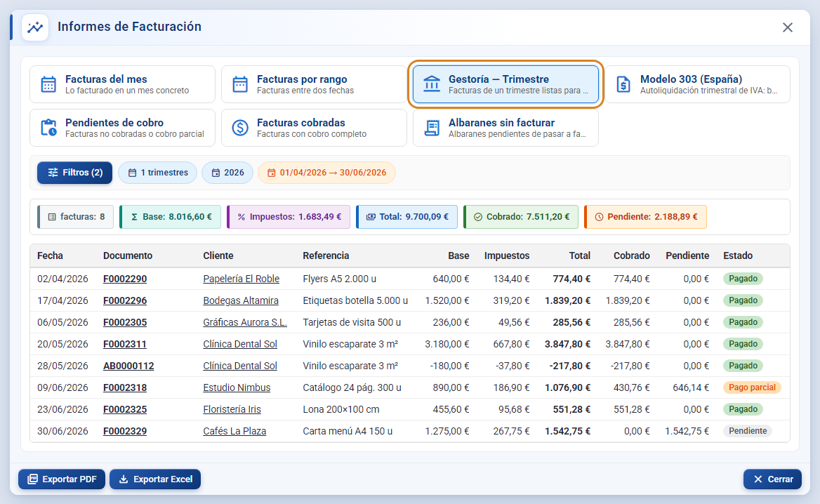Open the Facturas por rango report
The height and width of the screenshot is (504, 820).
click(x=314, y=84)
